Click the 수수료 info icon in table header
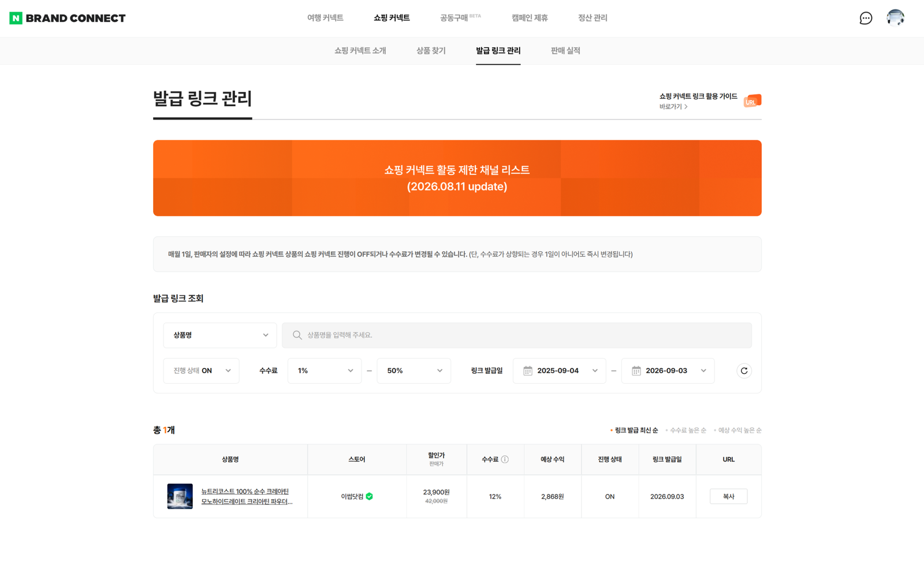The height and width of the screenshot is (576, 924). tap(505, 459)
